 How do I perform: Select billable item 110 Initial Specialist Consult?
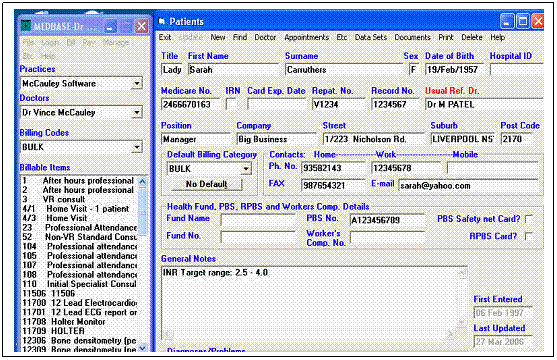click(78, 284)
